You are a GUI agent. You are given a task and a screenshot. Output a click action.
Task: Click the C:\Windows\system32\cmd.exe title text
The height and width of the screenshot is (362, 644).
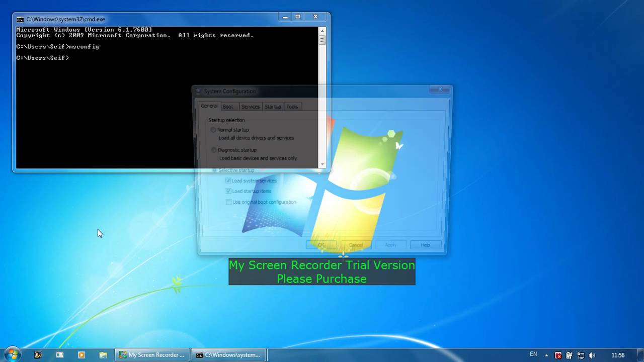pos(66,19)
